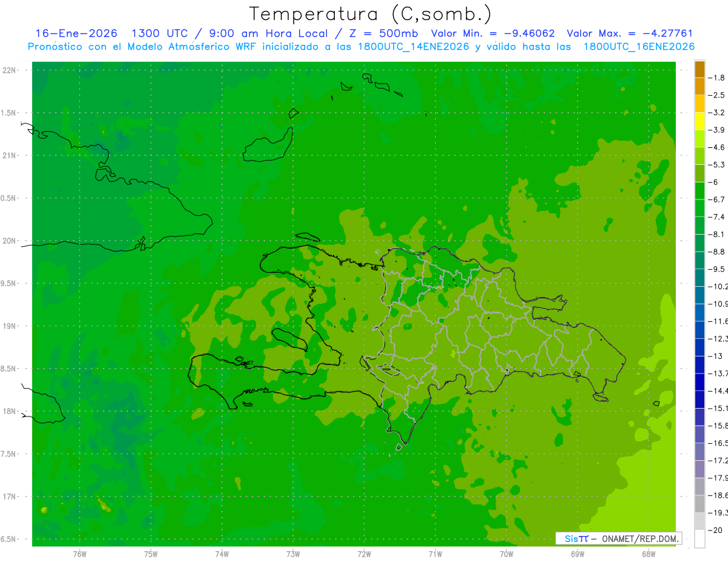Click the "17N" latitude axis label
The height and width of the screenshot is (562, 728).
[x=10, y=497]
